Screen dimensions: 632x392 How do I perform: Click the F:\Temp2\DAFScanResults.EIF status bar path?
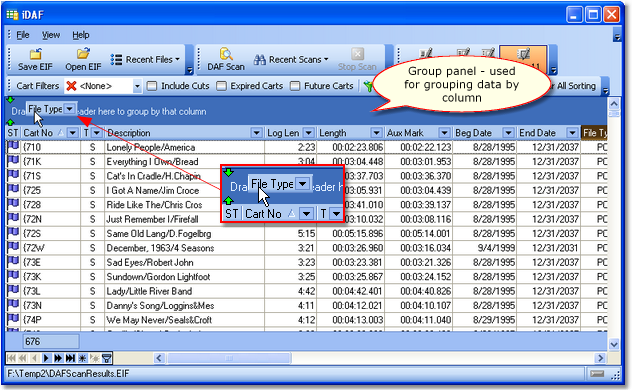[68, 373]
